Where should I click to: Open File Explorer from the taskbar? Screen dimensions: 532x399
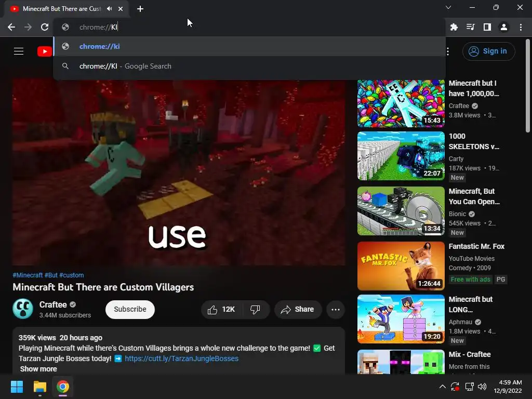tap(39, 387)
